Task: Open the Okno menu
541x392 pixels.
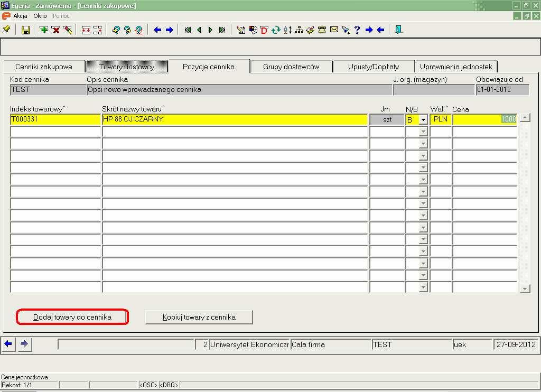Action: click(40, 16)
